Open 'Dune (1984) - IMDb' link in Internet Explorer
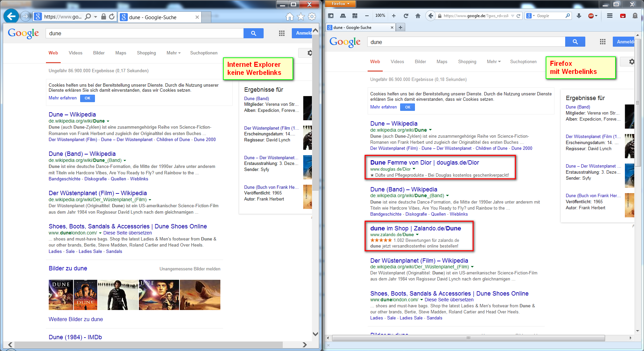644x351 pixels. point(75,337)
